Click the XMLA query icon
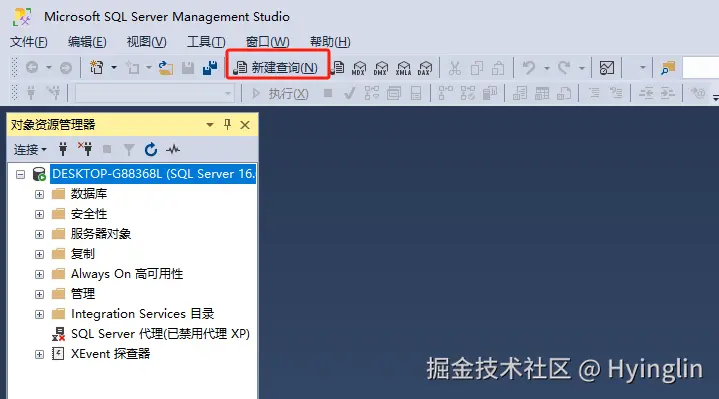This screenshot has width=719, height=399. click(x=403, y=68)
